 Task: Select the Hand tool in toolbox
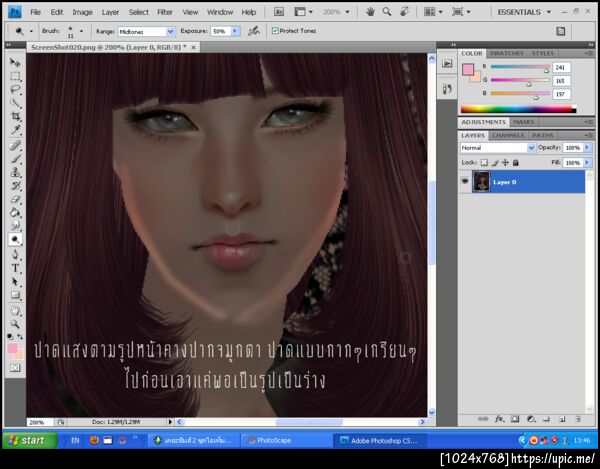click(15, 310)
